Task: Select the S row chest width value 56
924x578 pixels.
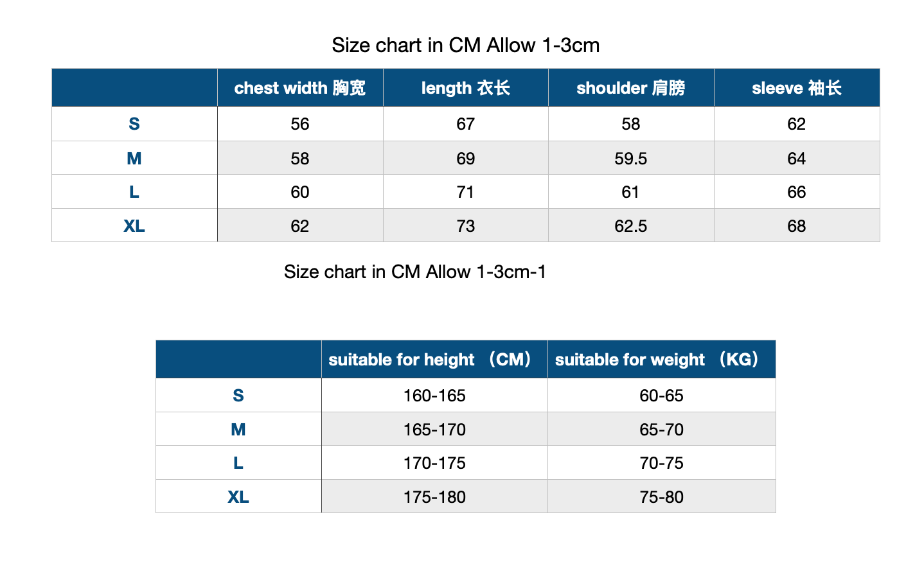Action: tap(299, 124)
